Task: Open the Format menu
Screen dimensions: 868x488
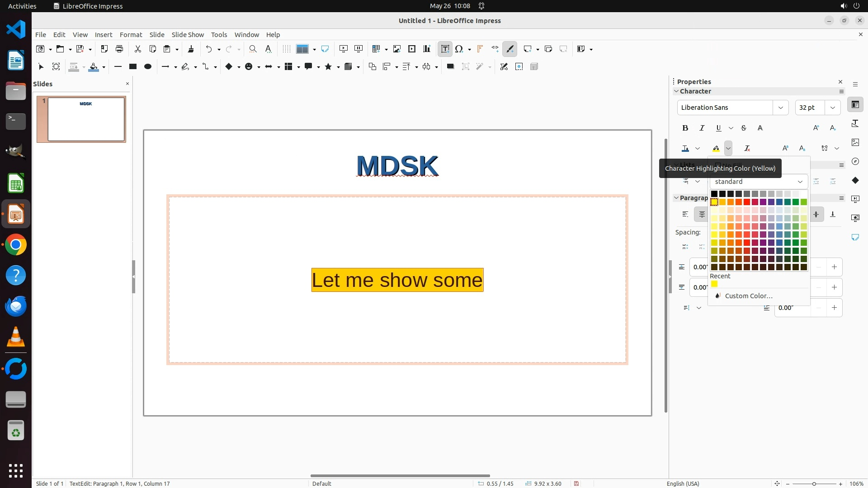Action: point(131,35)
